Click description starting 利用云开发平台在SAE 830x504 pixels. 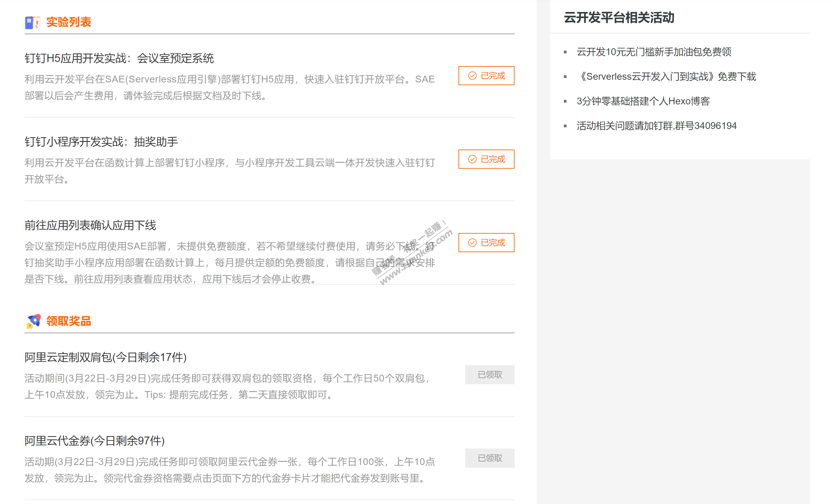(230, 88)
